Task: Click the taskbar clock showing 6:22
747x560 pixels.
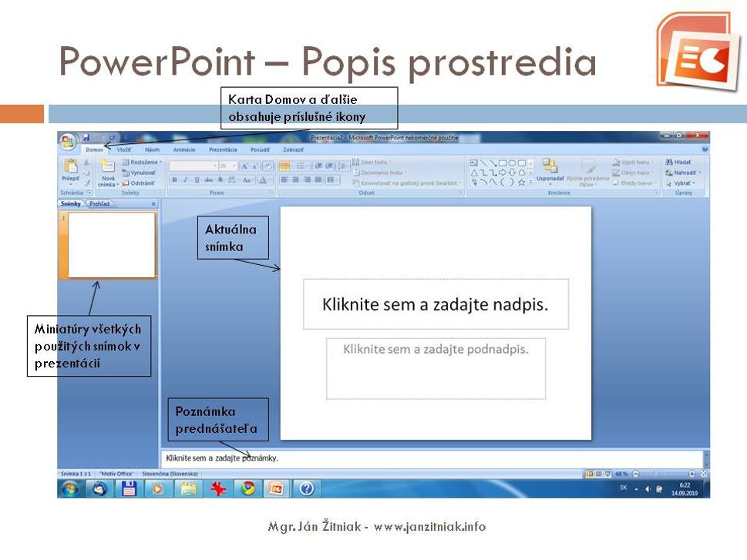Action: (685, 489)
